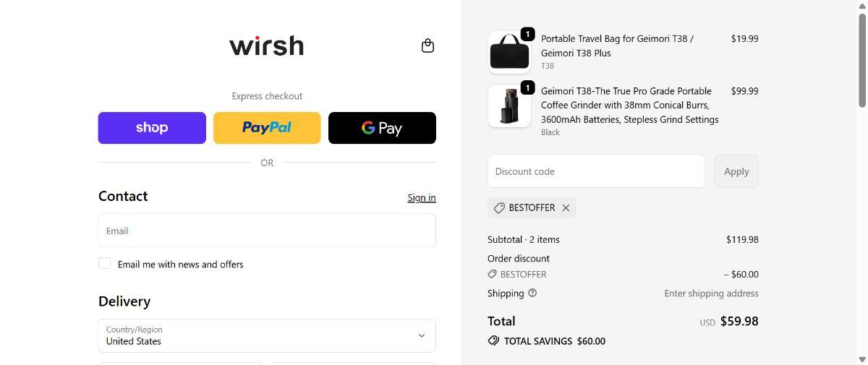Enable email me with news and offers
This screenshot has width=868, height=365.
(105, 264)
